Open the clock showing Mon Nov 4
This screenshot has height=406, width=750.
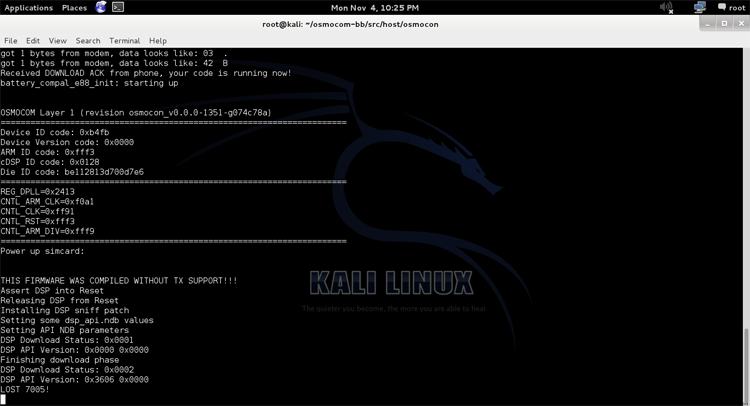click(x=375, y=8)
